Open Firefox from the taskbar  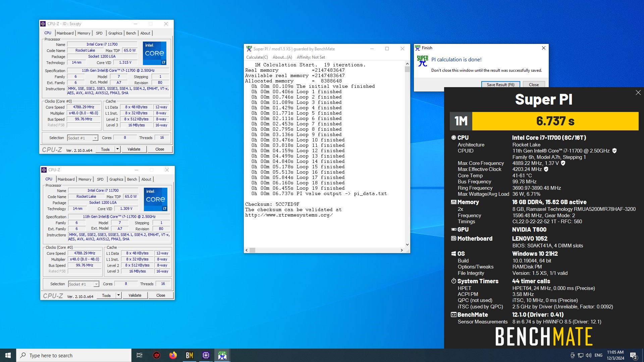pos(173,355)
